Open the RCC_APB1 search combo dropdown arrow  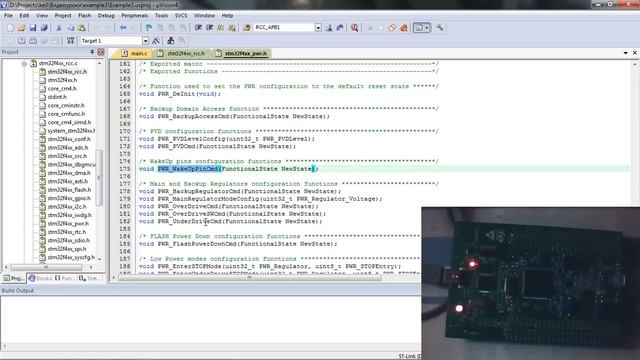coord(318,28)
